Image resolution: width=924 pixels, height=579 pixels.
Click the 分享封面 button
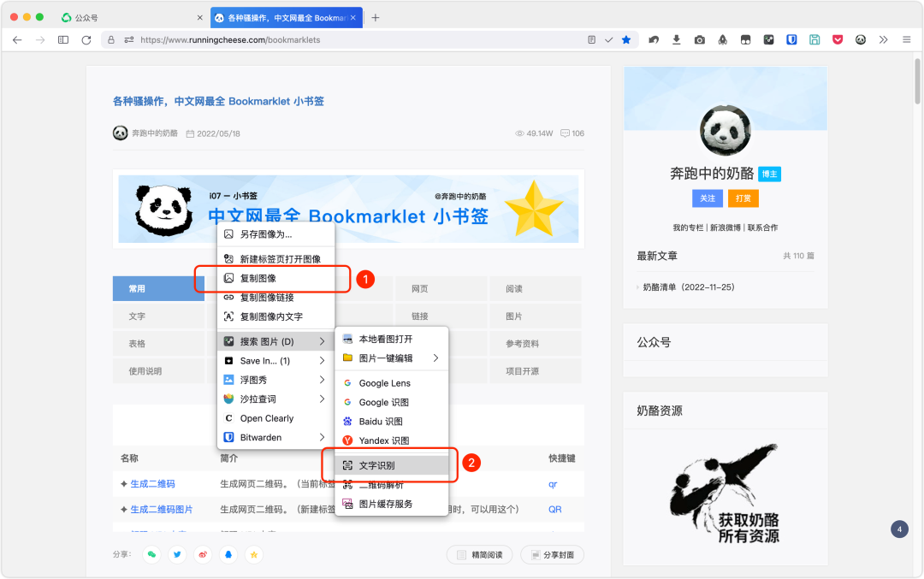coord(552,555)
